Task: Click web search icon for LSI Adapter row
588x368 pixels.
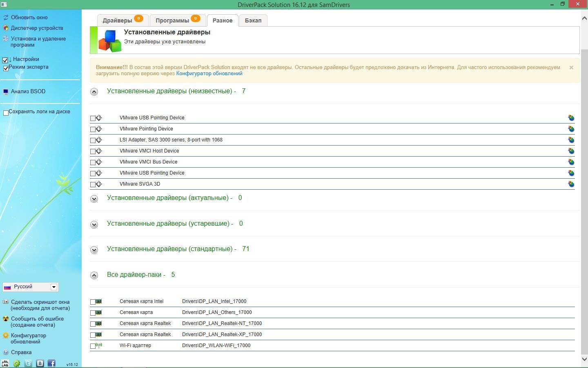Action: (x=571, y=140)
